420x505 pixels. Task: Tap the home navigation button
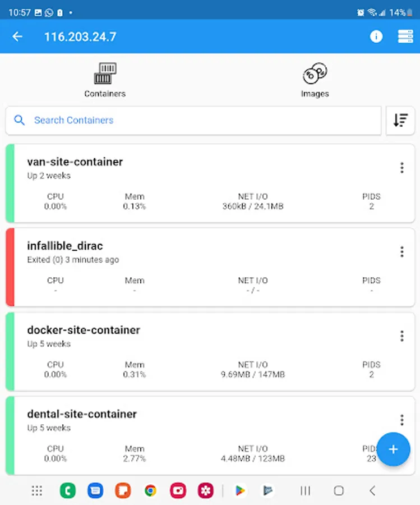(339, 490)
